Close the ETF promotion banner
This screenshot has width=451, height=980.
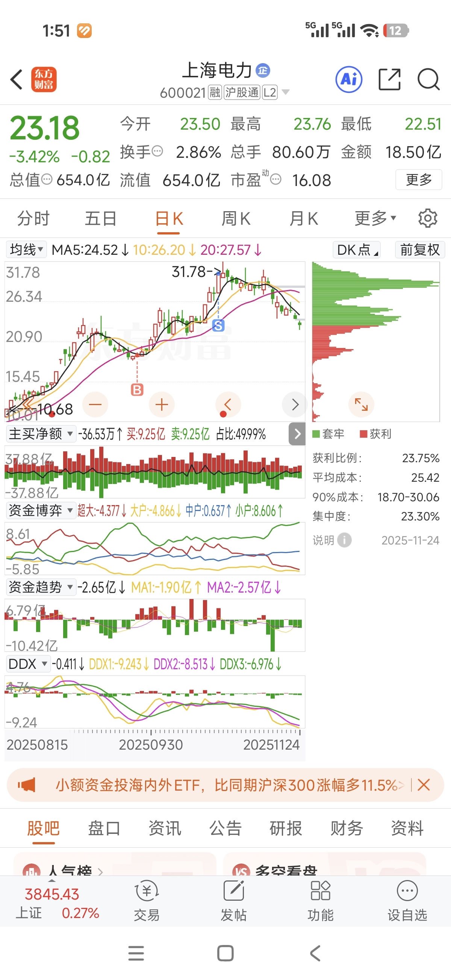(x=424, y=785)
